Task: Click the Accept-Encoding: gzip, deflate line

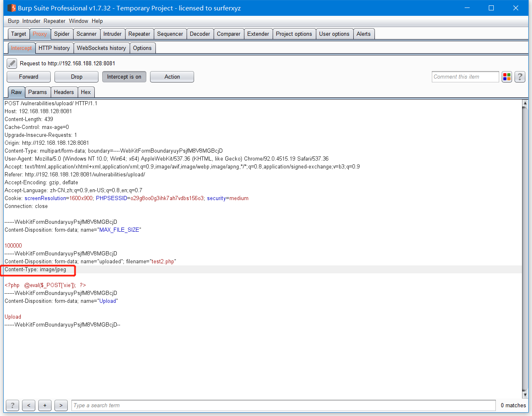Action: click(42, 182)
